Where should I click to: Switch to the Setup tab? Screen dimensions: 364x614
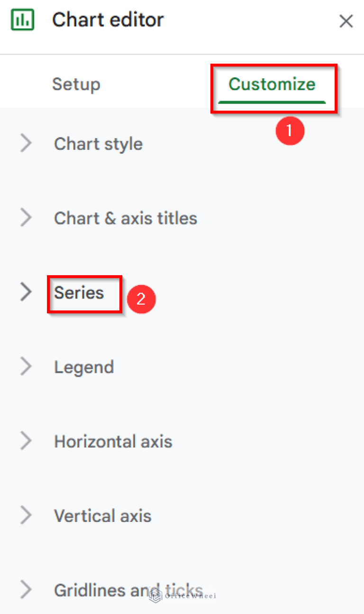click(x=76, y=84)
